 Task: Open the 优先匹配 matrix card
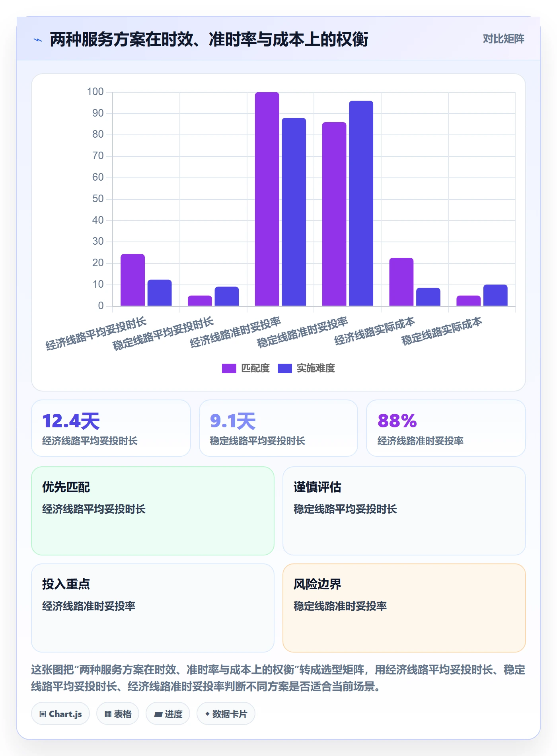153,511
